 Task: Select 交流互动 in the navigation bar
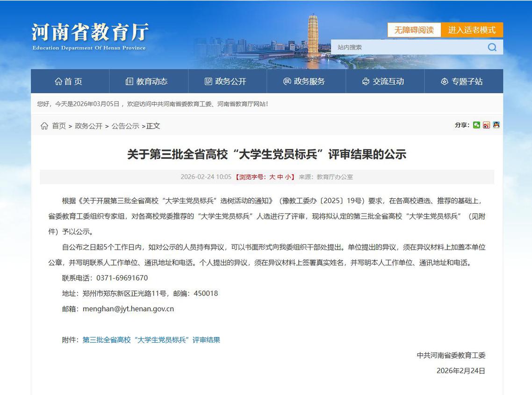[x=383, y=81]
